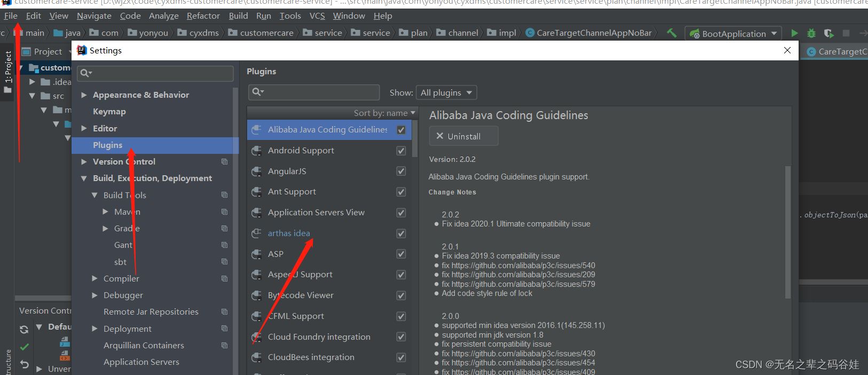Open Arquillian Containers settings page
Screen dimensions: 868x375
[144, 346]
